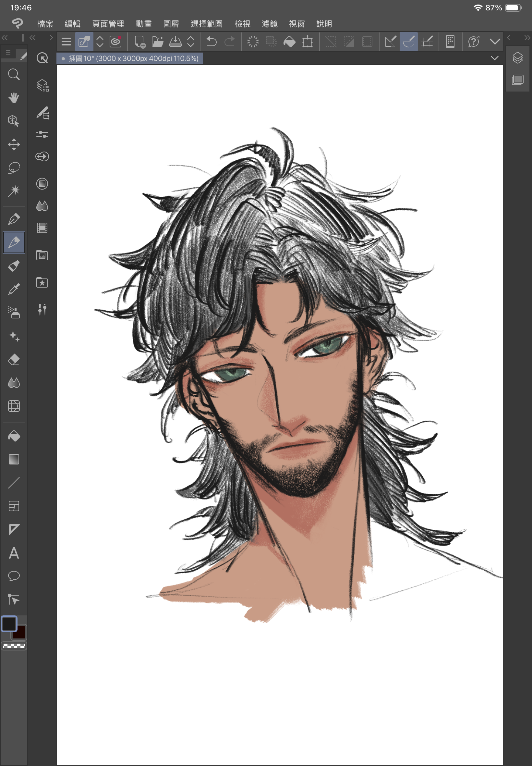Open the 圖層 menu

[x=171, y=24]
